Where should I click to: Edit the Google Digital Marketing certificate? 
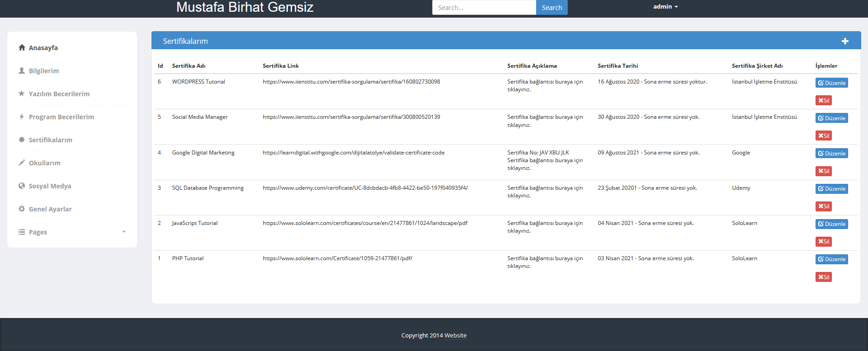pos(831,153)
